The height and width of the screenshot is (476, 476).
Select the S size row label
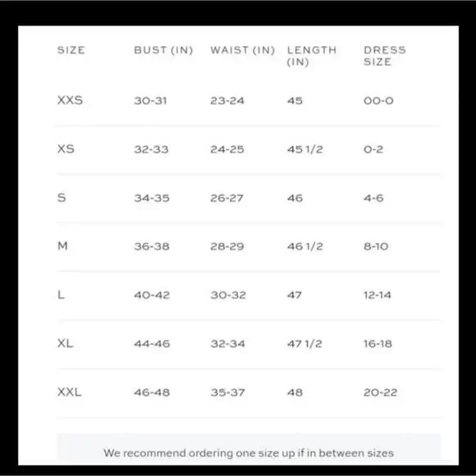coord(62,198)
